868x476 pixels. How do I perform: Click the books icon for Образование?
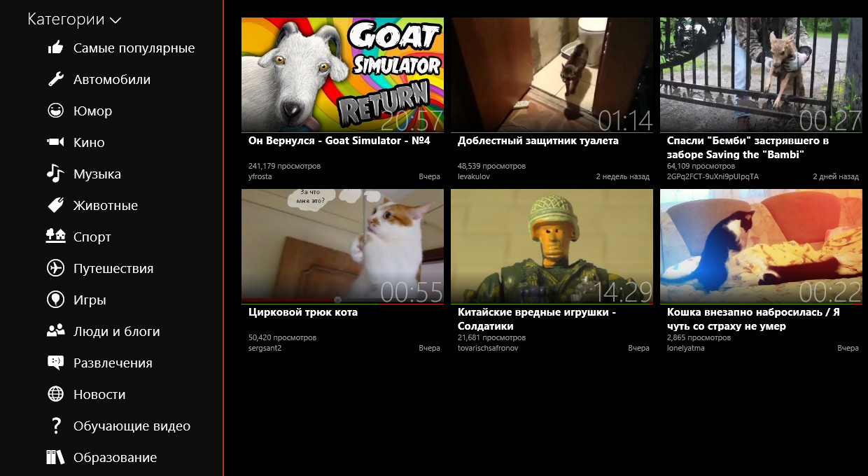point(55,457)
